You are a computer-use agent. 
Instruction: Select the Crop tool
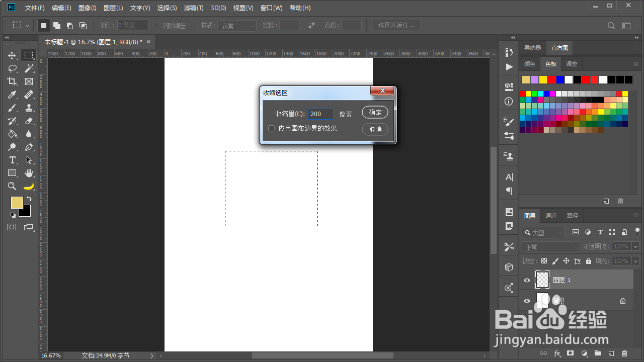click(x=13, y=81)
